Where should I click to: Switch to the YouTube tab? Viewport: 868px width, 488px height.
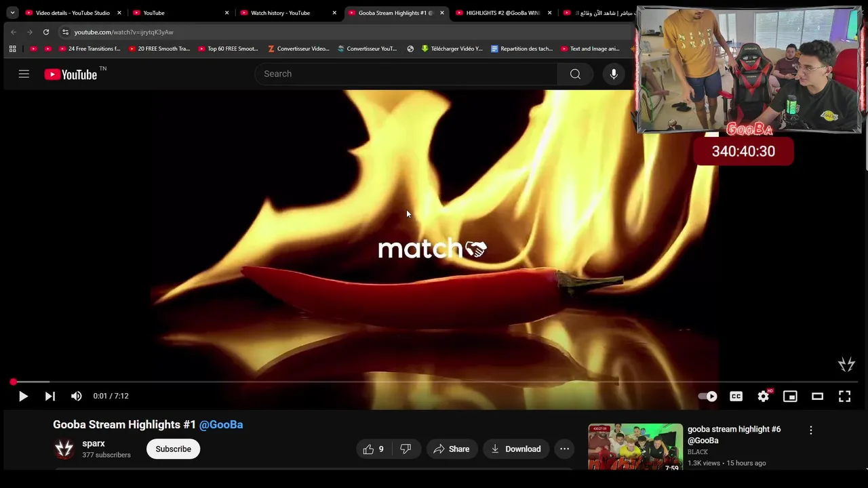pyautogui.click(x=180, y=13)
